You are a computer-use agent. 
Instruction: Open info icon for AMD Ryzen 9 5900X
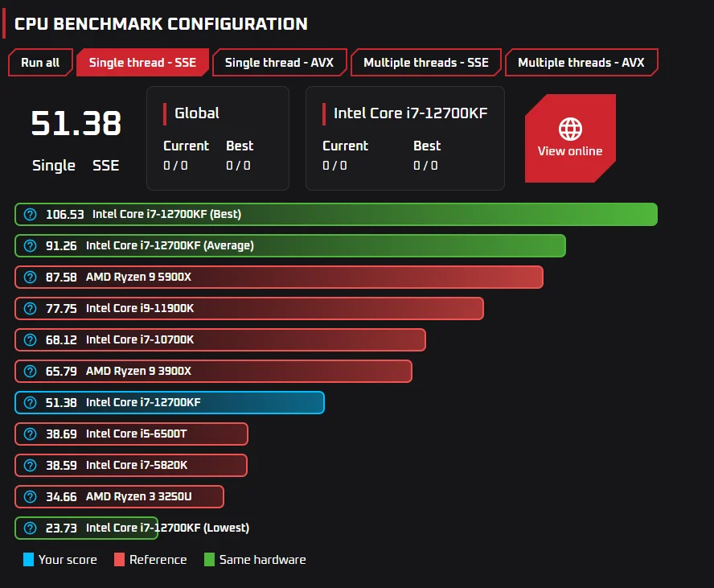(30, 277)
